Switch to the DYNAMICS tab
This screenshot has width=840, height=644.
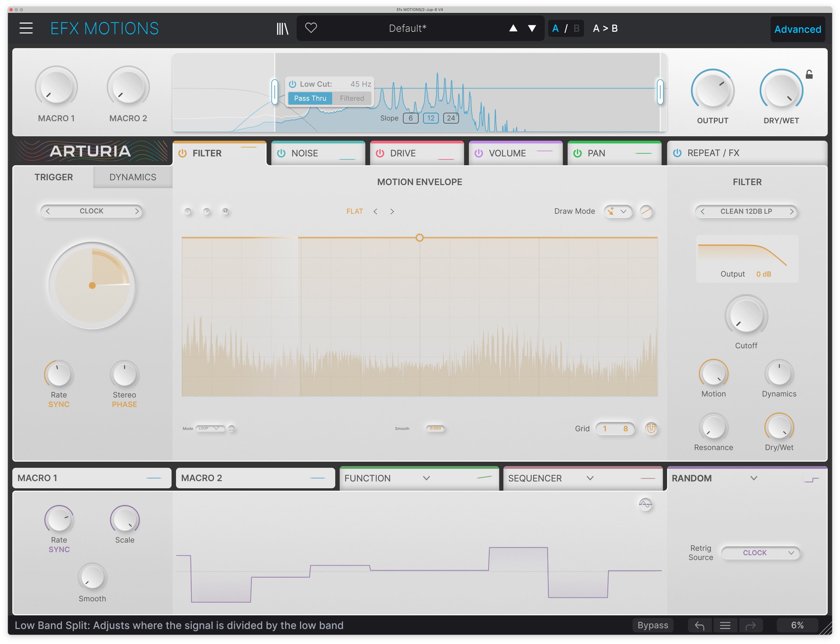tap(132, 177)
